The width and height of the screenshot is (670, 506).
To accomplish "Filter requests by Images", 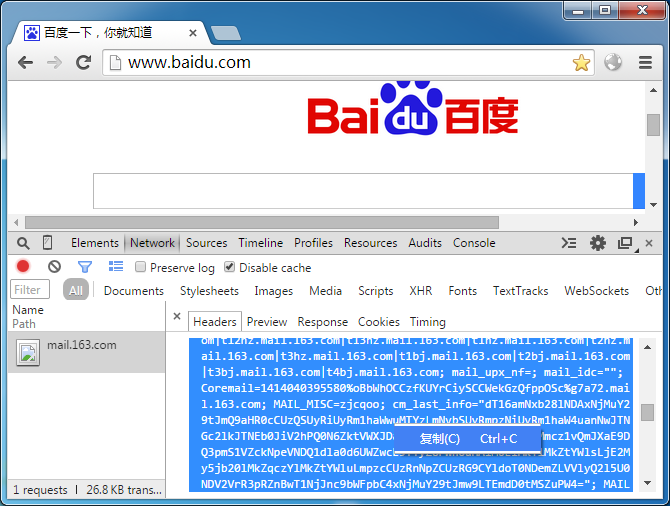I will 273,291.
